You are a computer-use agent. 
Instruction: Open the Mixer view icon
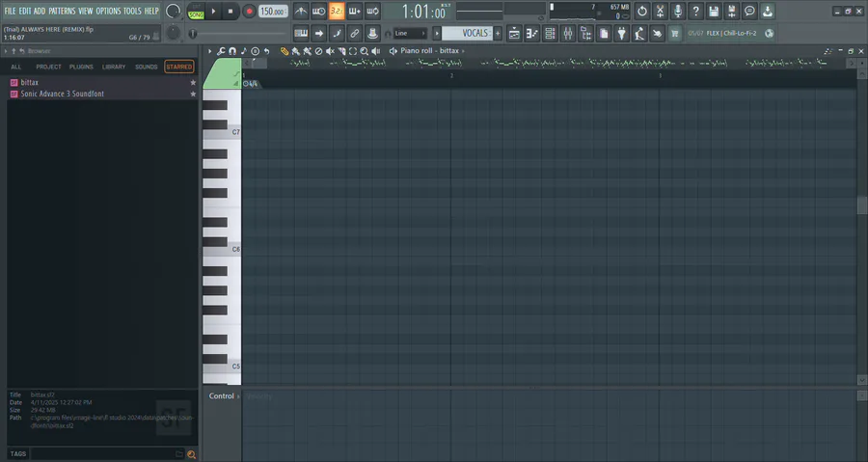pyautogui.click(x=568, y=34)
